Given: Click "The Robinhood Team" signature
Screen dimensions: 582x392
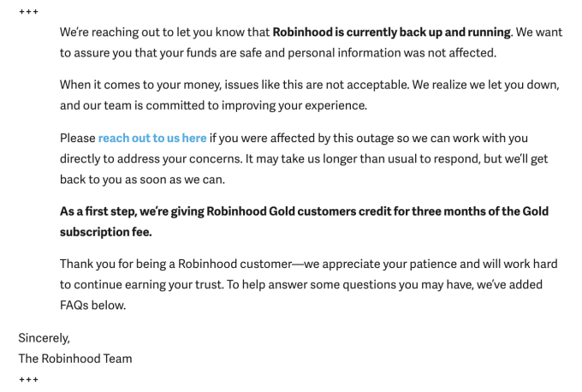Looking at the screenshot, I should [x=75, y=359].
